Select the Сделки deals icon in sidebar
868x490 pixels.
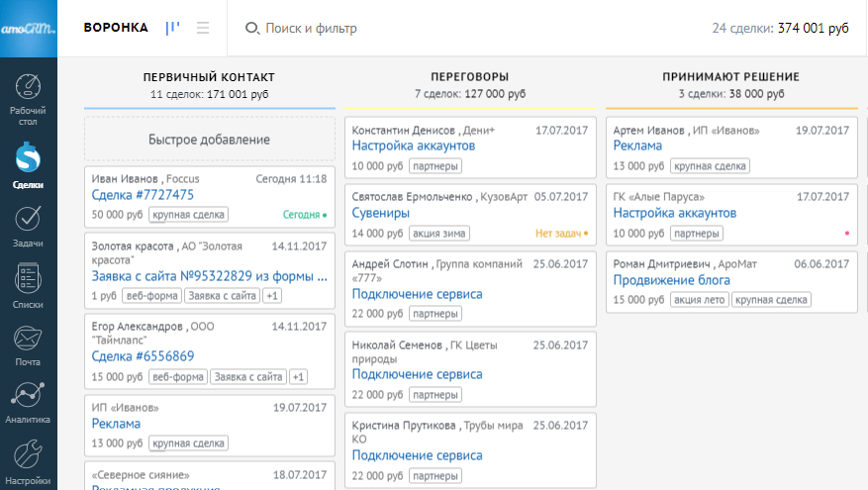[x=28, y=158]
